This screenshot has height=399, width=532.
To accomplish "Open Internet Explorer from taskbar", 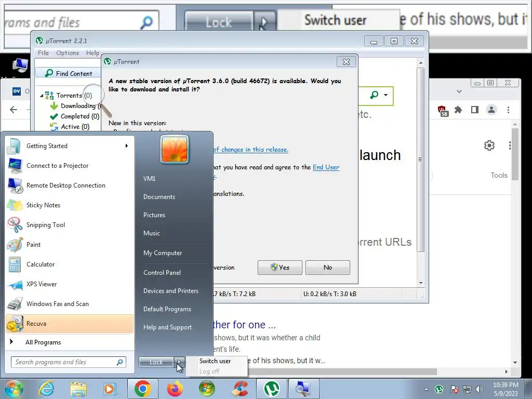I will point(46,389).
